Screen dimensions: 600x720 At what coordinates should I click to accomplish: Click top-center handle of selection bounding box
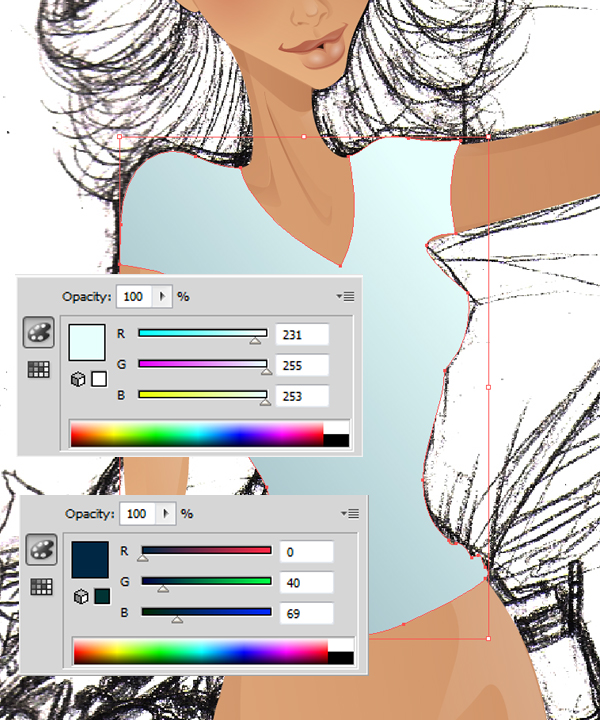(x=304, y=136)
